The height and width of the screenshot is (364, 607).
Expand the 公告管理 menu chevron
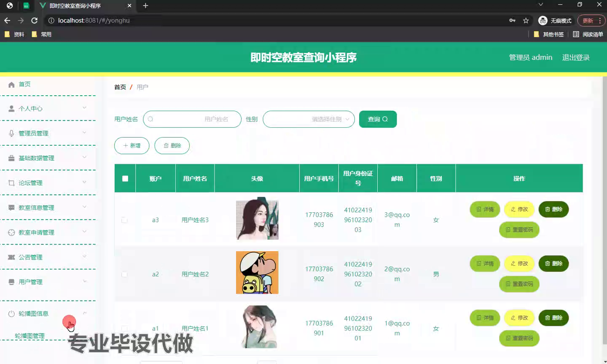coord(84,257)
